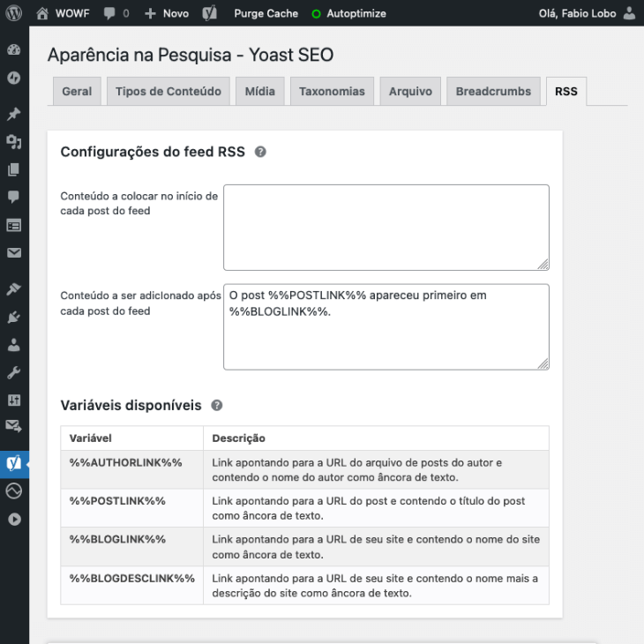Viewport: 644px width, 644px height.
Task: Open the Settings sliders sidebar icon
Action: pyautogui.click(x=14, y=400)
